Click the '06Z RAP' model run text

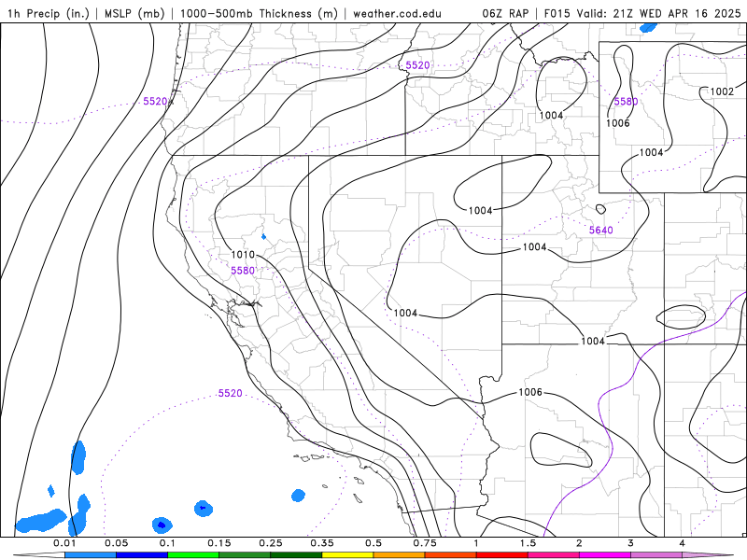click(505, 13)
